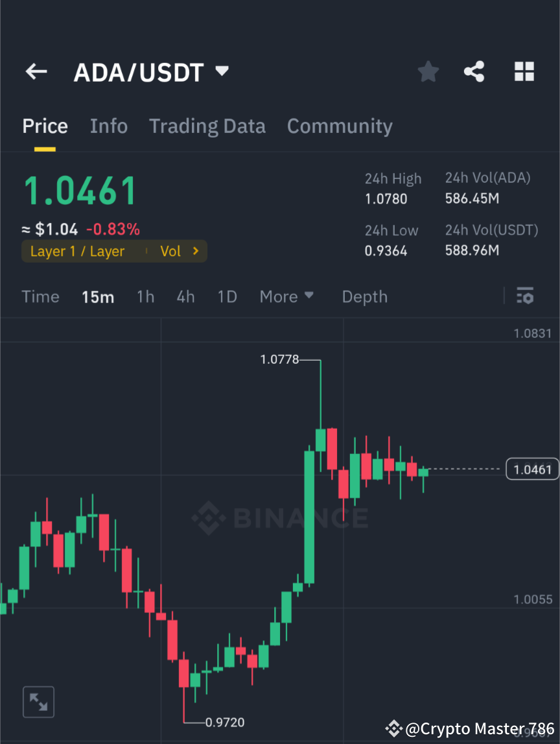Open the Community tab
The height and width of the screenshot is (744, 560).
click(340, 126)
